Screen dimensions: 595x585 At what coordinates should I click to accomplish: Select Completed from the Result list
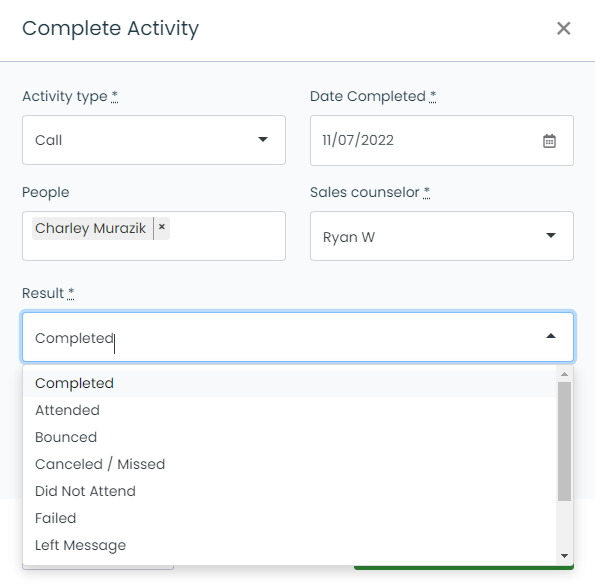point(290,383)
